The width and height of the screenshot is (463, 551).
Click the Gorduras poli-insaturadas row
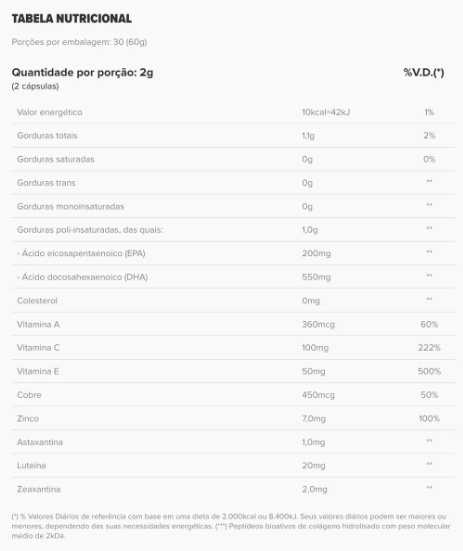click(233, 230)
